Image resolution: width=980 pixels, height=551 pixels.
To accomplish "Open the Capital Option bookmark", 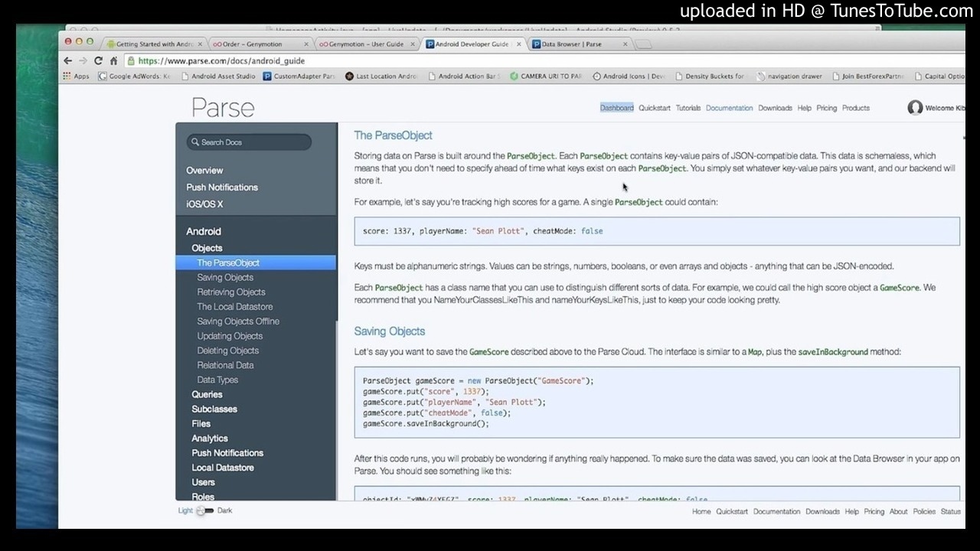I will pyautogui.click(x=939, y=77).
